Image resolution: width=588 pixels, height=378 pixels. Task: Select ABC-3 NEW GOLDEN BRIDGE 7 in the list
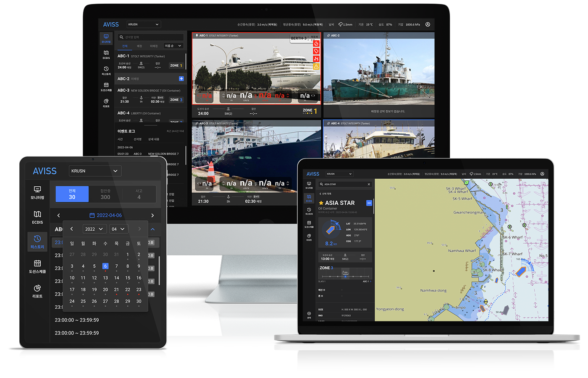click(150, 96)
